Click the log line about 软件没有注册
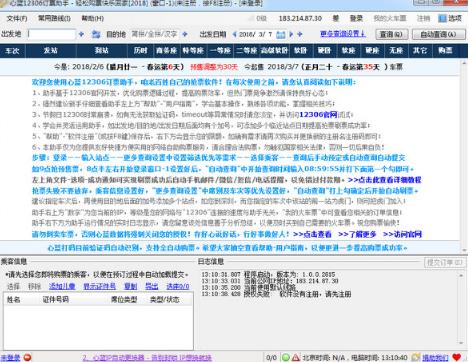The width and height of the screenshot is (468, 362). [x=276, y=294]
